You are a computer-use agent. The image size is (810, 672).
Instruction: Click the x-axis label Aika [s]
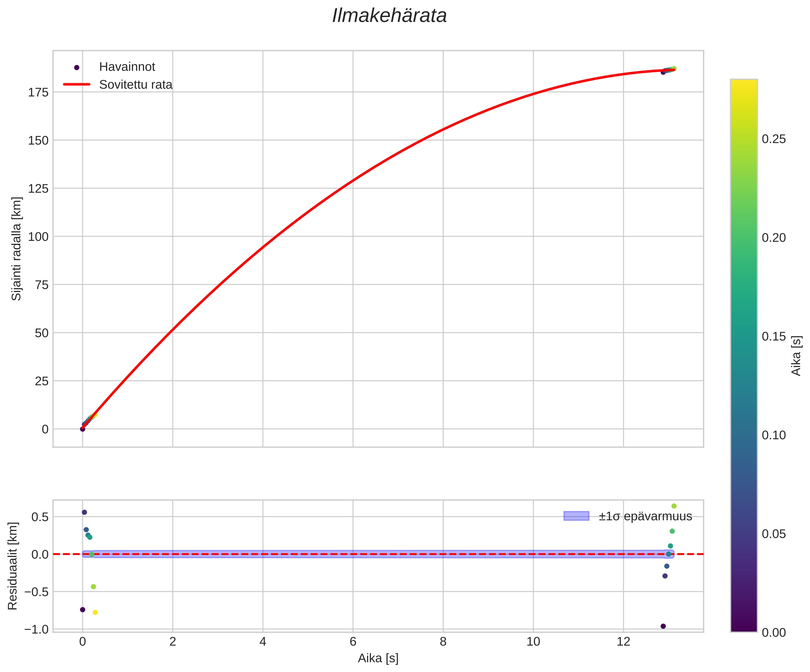(x=378, y=658)
